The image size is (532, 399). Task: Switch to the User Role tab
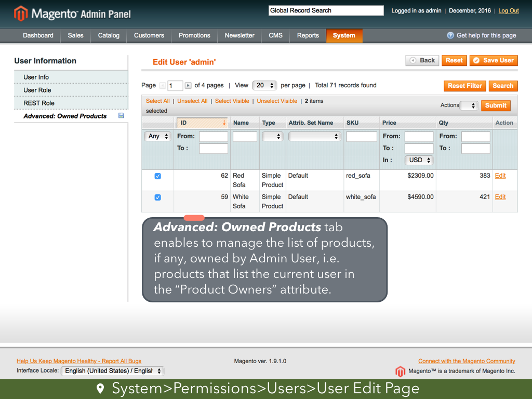37,90
